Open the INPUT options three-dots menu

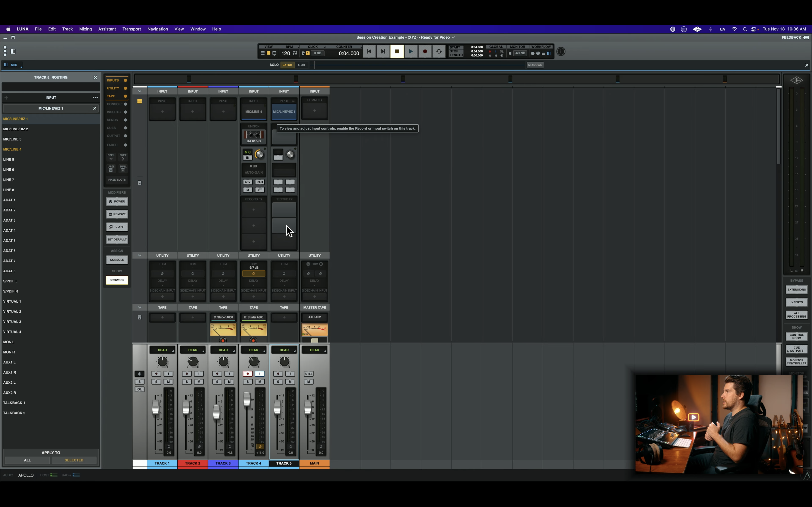(x=95, y=98)
